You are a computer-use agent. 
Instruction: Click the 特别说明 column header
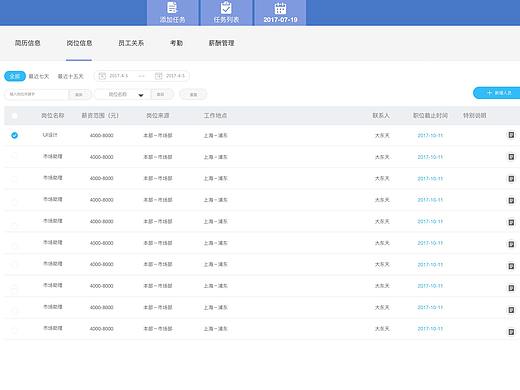coord(475,116)
